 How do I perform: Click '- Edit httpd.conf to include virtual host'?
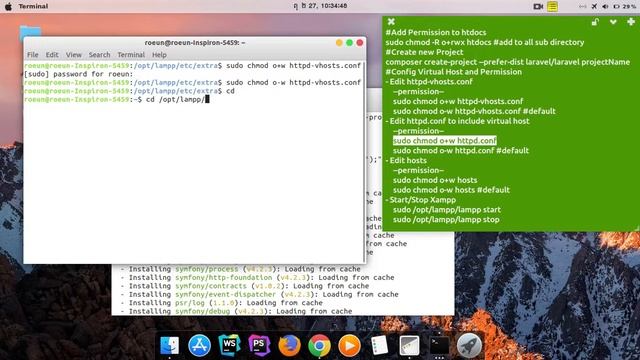[458, 121]
